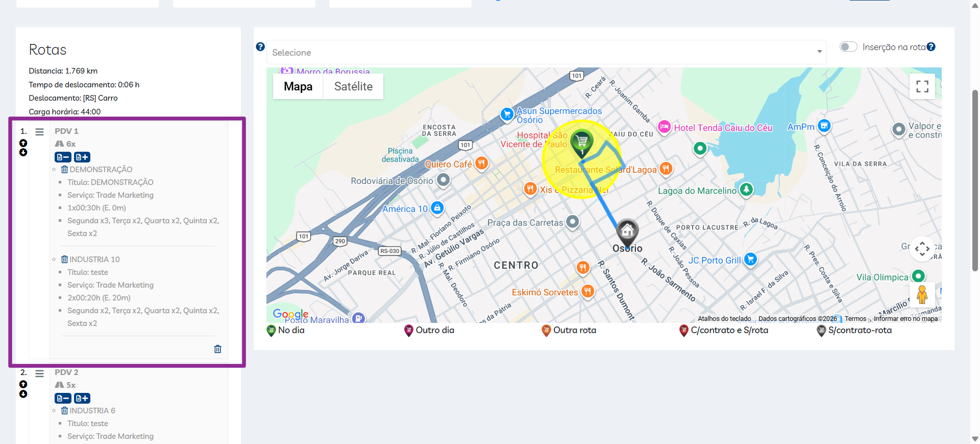Viewport: 980px width, 444px height.
Task: Toggle fullscreen map view
Action: coord(922,86)
